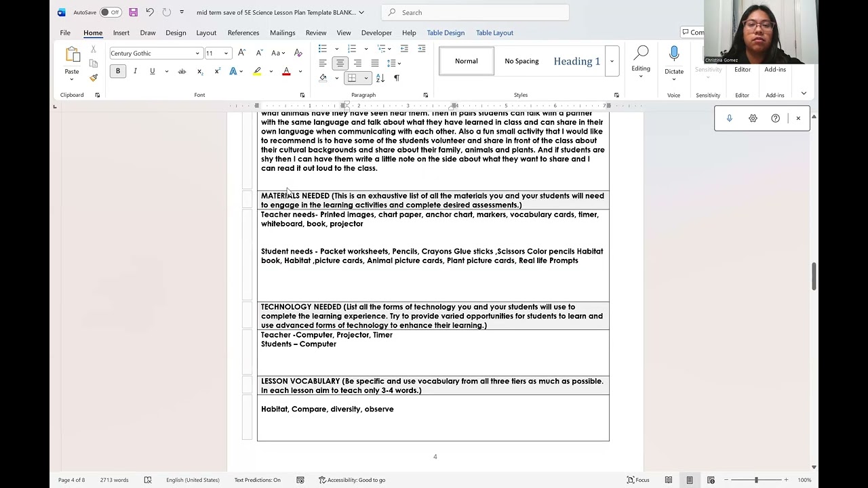Increase the paragraph indent
The width and height of the screenshot is (868, 488).
click(421, 49)
